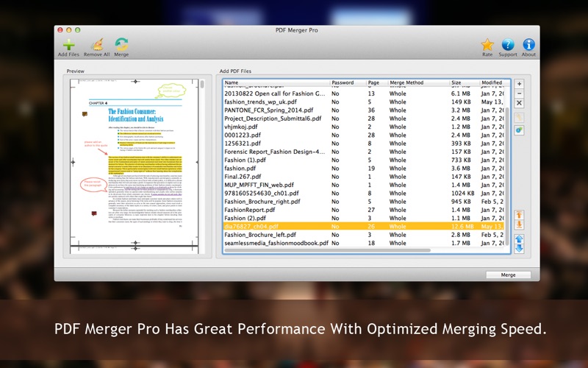Screen dimensions: 588x368
Task: Click the blue-green globe icon beside the list
Action: click(x=519, y=130)
